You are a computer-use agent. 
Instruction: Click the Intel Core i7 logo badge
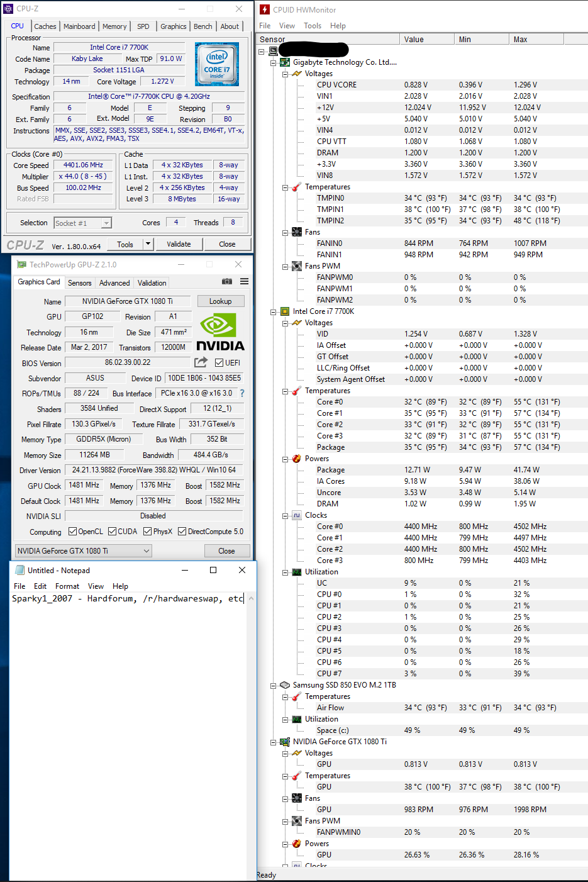pyautogui.click(x=216, y=64)
